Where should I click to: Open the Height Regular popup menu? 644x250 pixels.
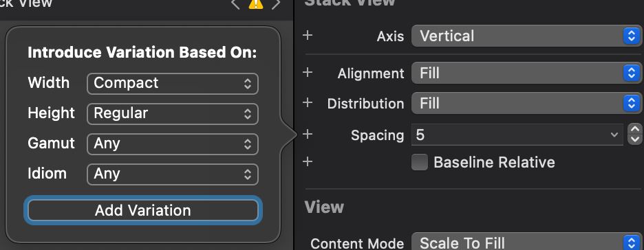[x=173, y=114]
